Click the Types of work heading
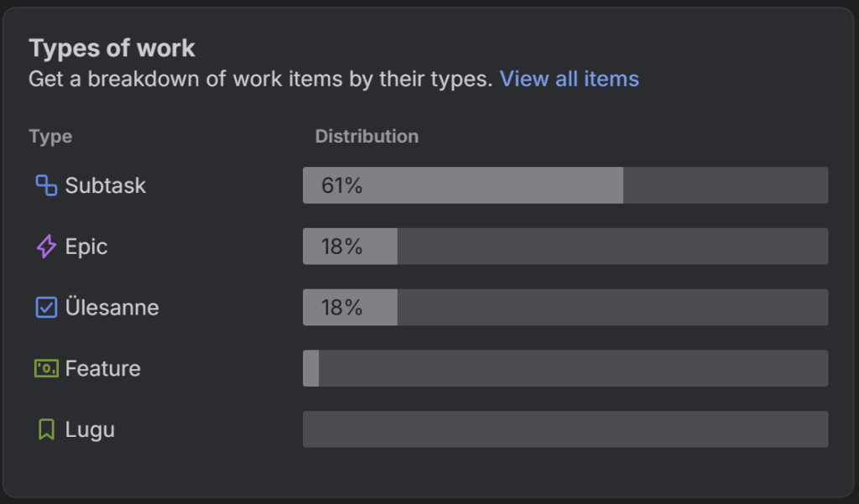The height and width of the screenshot is (504, 859). (x=112, y=48)
